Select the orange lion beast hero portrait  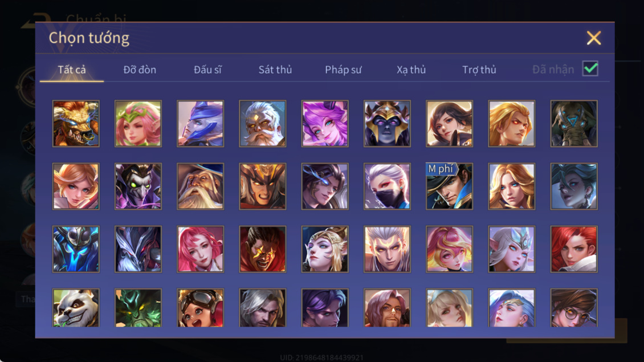pyautogui.click(x=76, y=124)
